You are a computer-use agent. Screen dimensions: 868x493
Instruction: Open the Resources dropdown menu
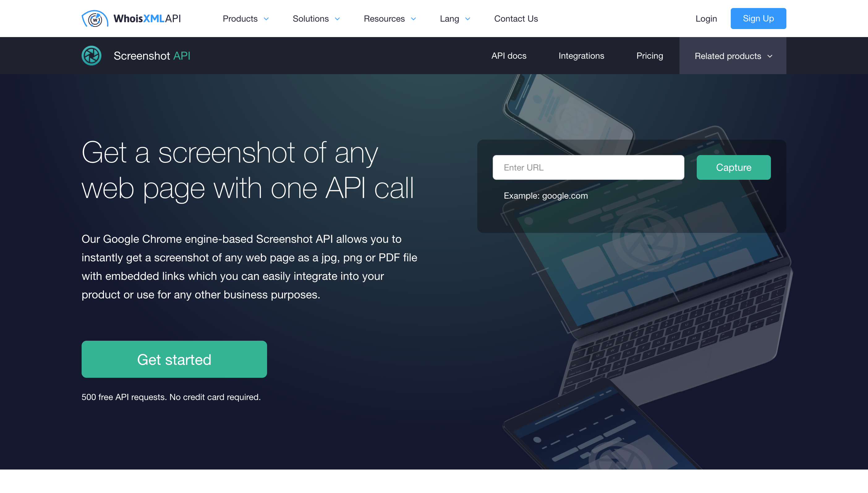tap(390, 19)
